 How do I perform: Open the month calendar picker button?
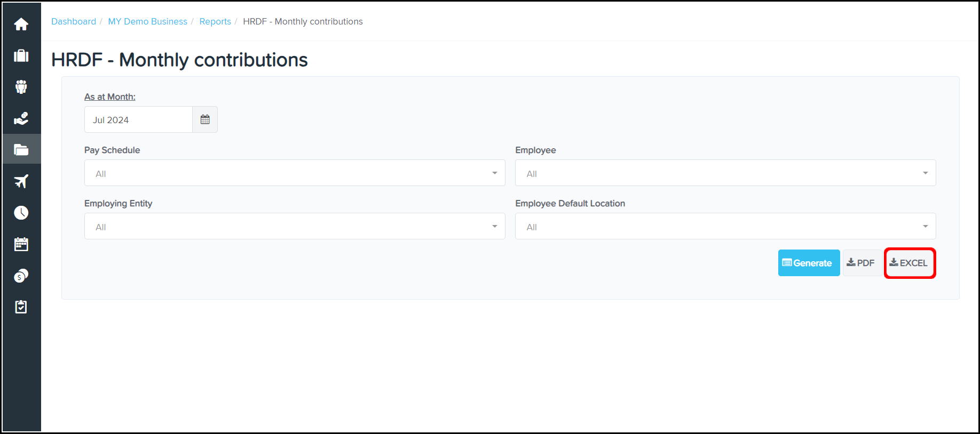(205, 119)
